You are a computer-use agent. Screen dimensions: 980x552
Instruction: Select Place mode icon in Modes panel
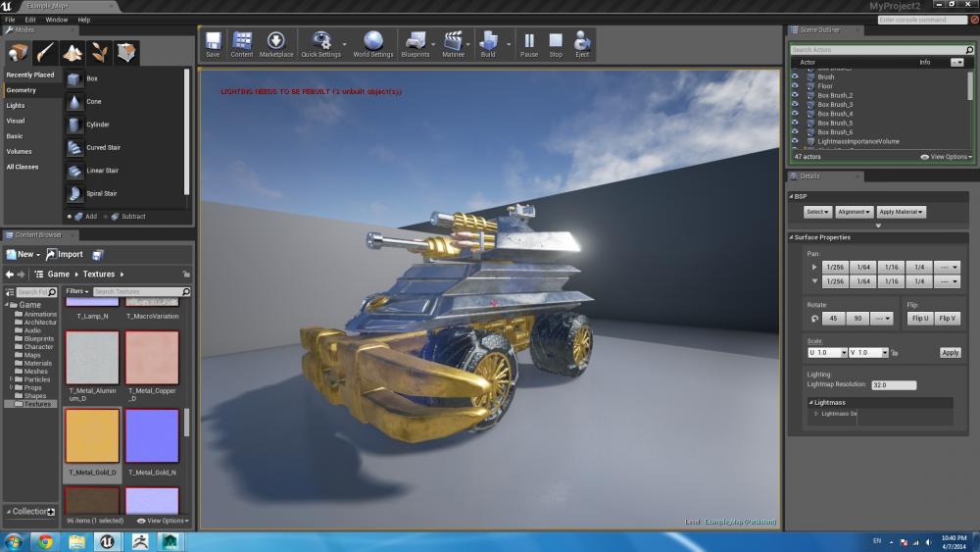[18, 53]
